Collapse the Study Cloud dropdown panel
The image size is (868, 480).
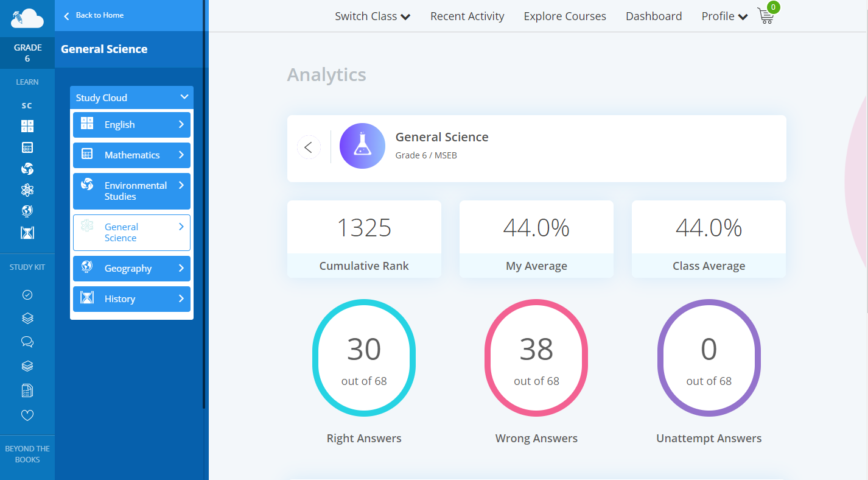coord(184,97)
